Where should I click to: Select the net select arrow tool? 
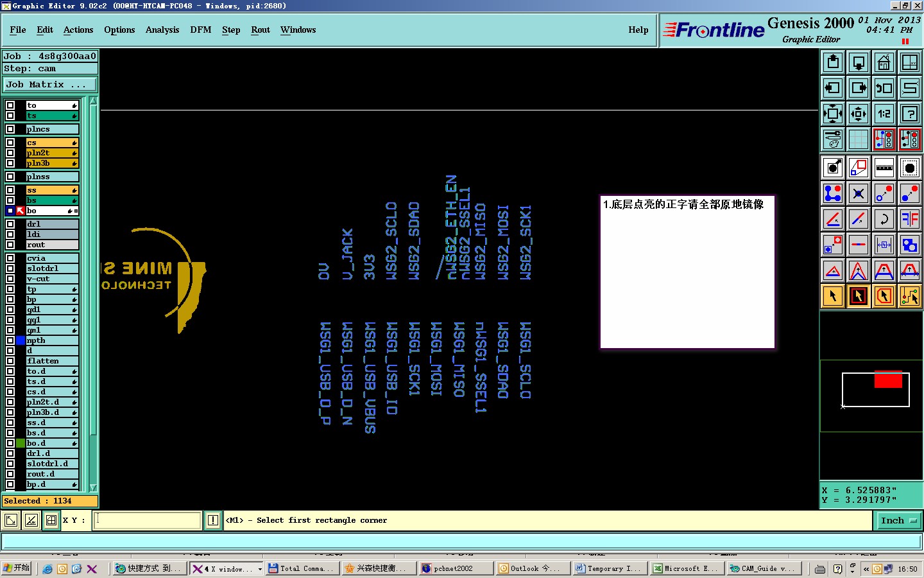(x=910, y=296)
